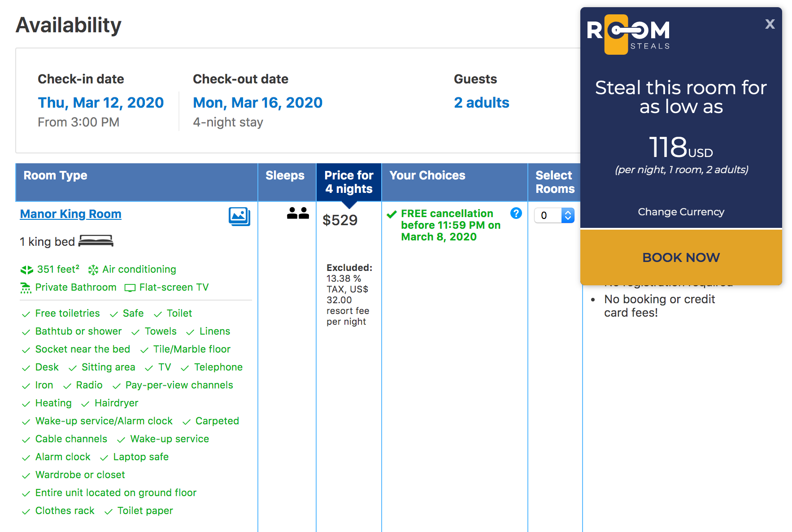Click the room size 351 feet icon
The width and height of the screenshot is (792, 532).
pos(27,270)
